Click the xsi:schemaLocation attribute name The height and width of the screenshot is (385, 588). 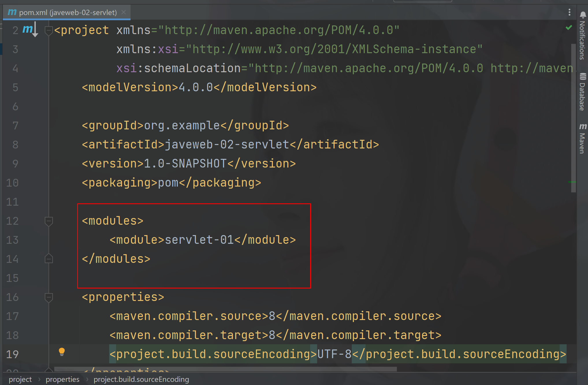178,68
